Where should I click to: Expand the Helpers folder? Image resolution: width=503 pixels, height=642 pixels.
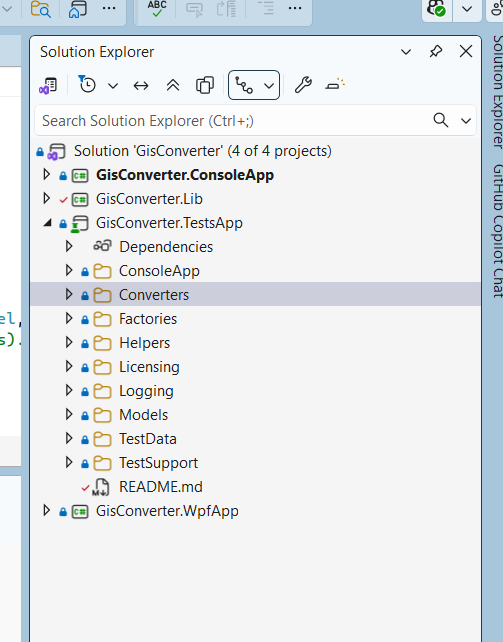pyautogui.click(x=69, y=342)
